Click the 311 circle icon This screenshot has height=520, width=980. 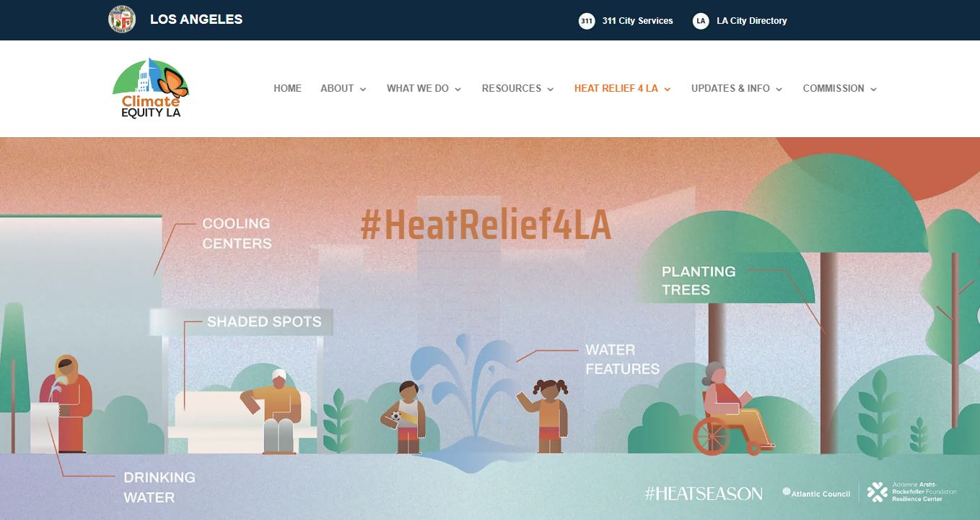coord(587,21)
